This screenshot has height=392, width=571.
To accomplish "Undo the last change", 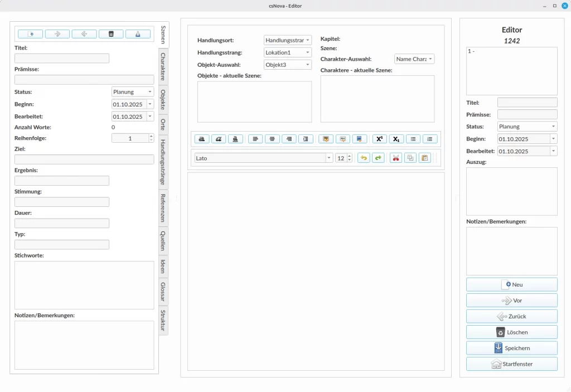I will [x=362, y=158].
